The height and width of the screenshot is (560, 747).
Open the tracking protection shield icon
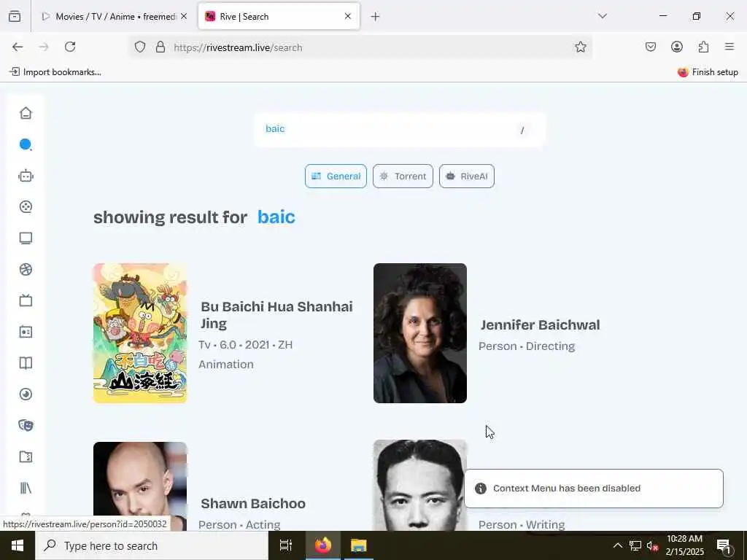139,47
